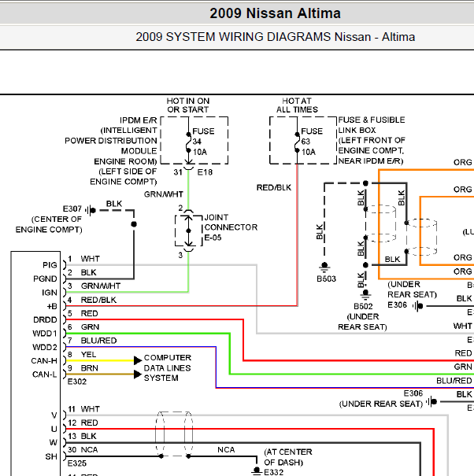Click the 'IPDM E/R' module label
The height and width of the screenshot is (476, 474).
click(x=139, y=120)
